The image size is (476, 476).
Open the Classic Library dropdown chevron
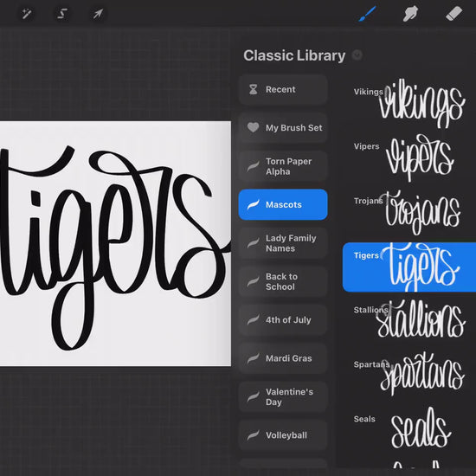point(357,55)
